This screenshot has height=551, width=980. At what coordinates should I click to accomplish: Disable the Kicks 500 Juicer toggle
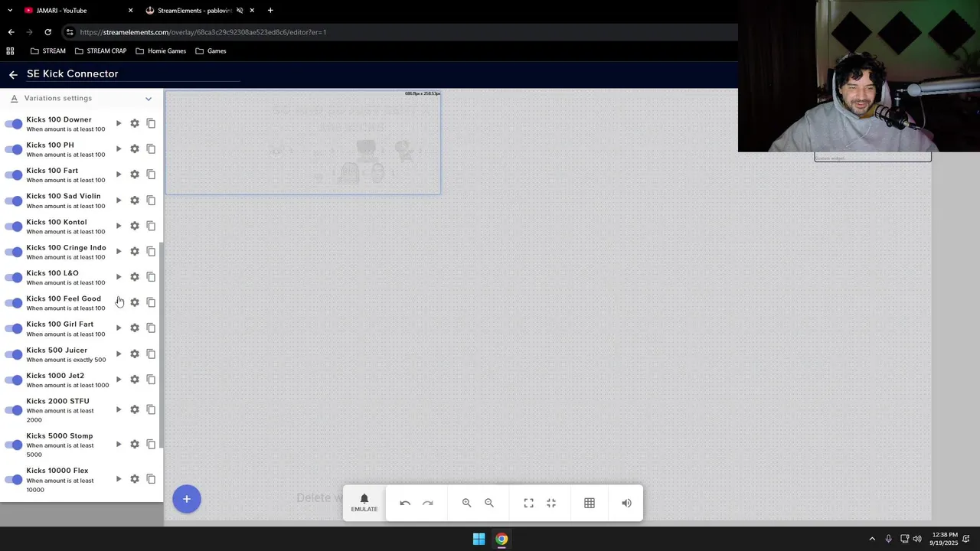(14, 354)
